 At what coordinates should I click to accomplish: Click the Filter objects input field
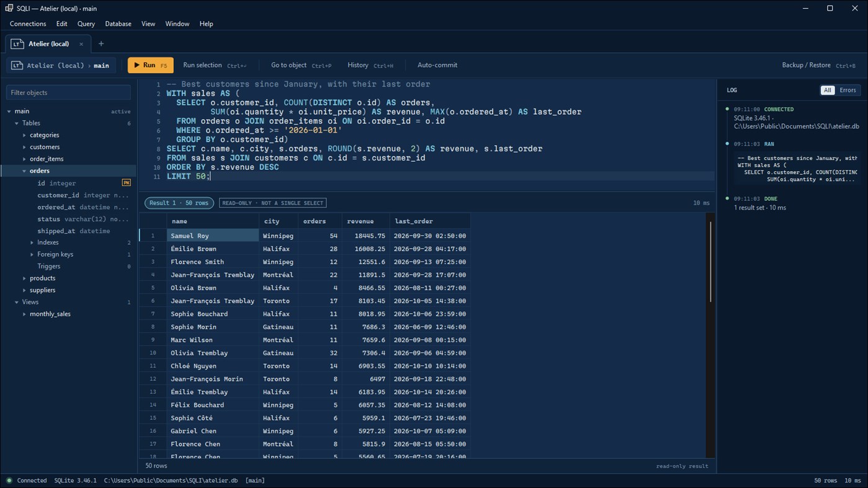click(68, 92)
